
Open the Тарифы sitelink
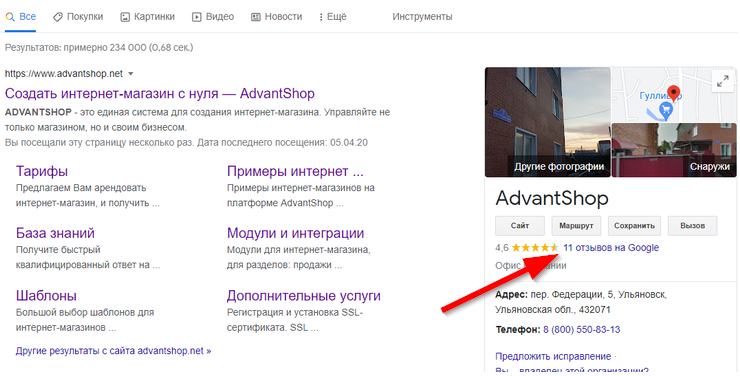42,171
